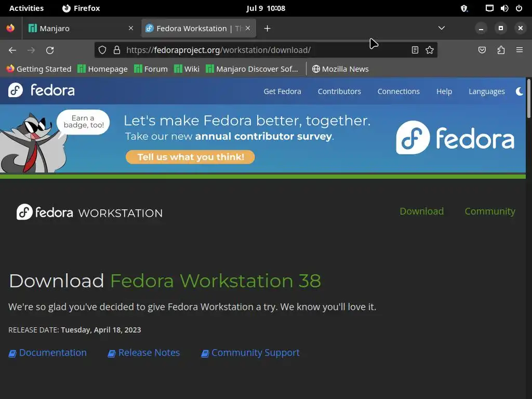Open Save to Pocket icon

482,50
